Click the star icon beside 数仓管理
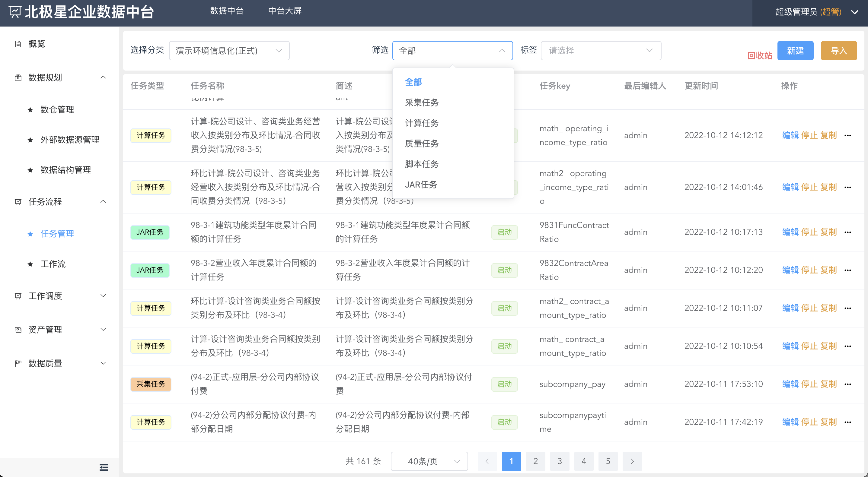868x477 pixels. click(30, 110)
